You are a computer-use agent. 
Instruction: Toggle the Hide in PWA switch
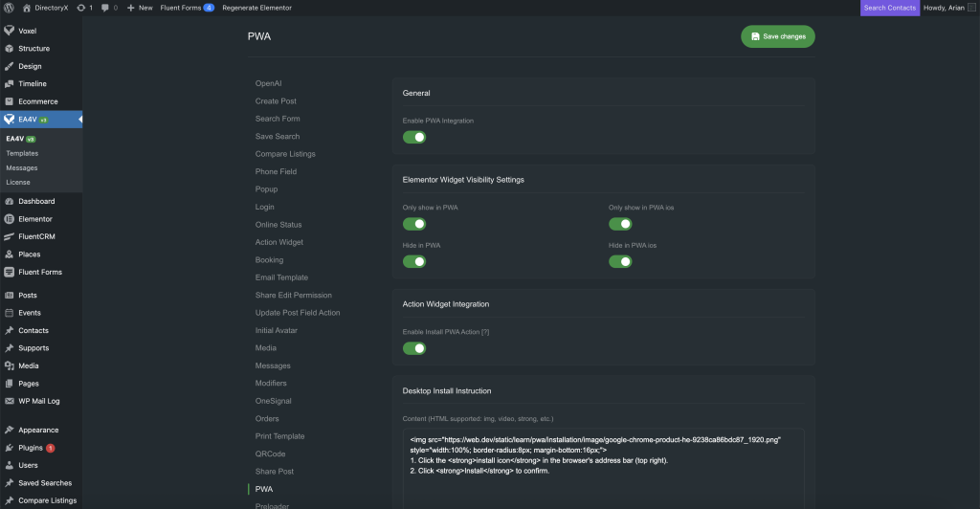(x=413, y=261)
